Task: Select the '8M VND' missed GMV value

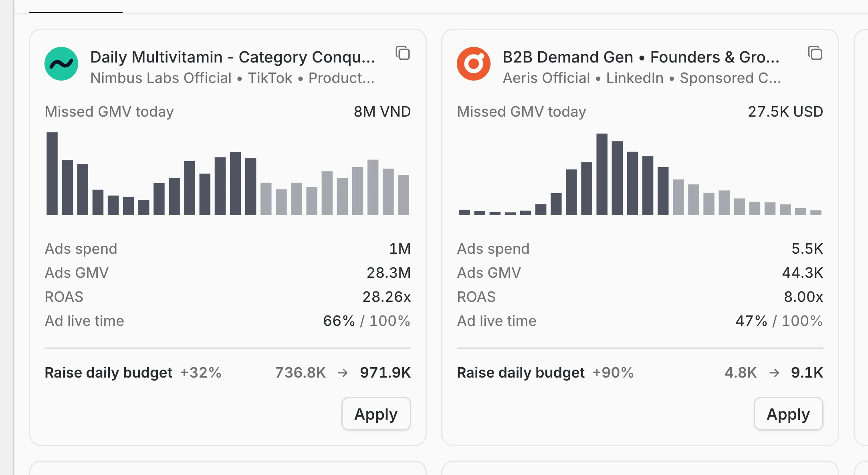Action: [382, 111]
